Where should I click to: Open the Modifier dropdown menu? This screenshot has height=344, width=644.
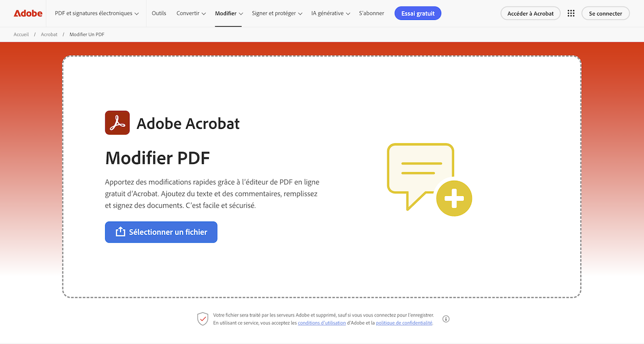(x=229, y=13)
